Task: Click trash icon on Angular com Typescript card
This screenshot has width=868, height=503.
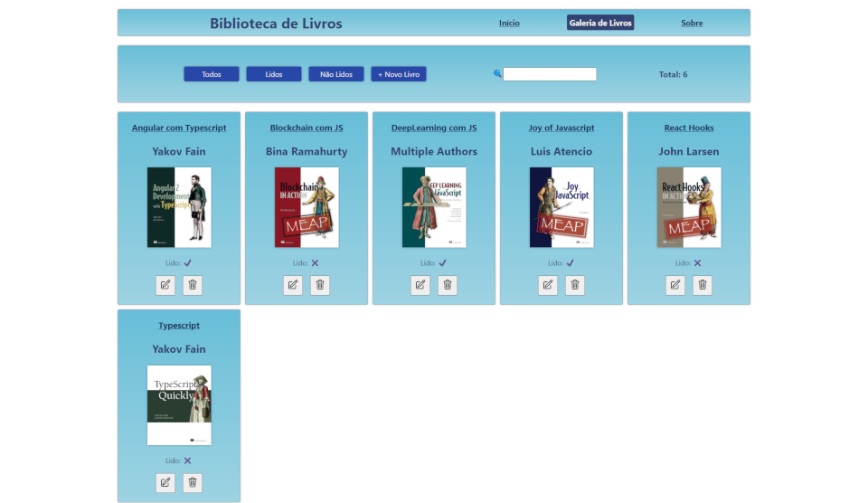Action: [x=193, y=285]
